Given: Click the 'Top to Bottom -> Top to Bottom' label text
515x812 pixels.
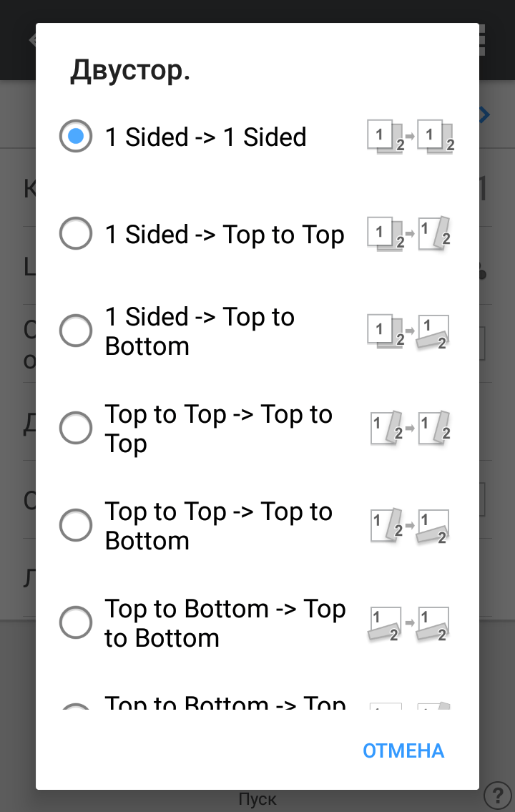Looking at the screenshot, I should click(225, 623).
